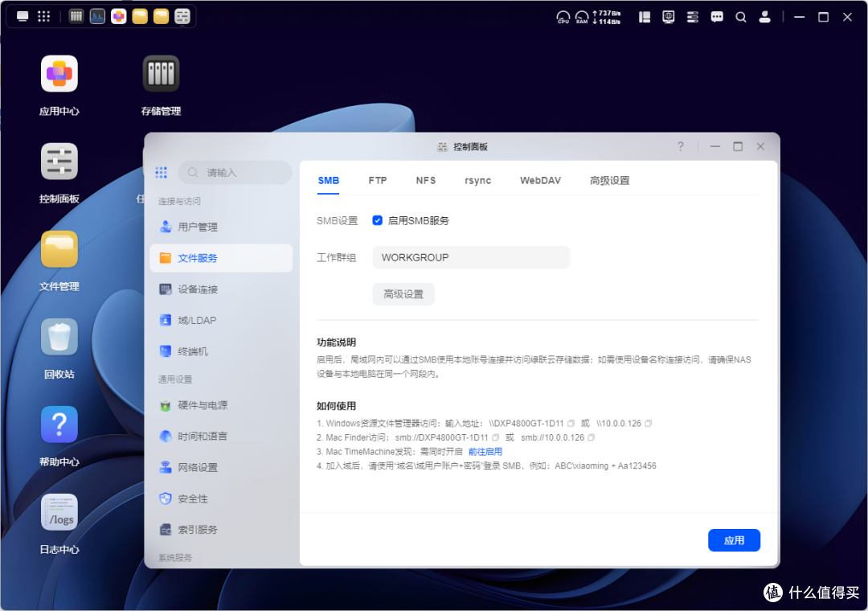Follow the 前往启用 link
The image size is (868, 611).
(x=485, y=452)
